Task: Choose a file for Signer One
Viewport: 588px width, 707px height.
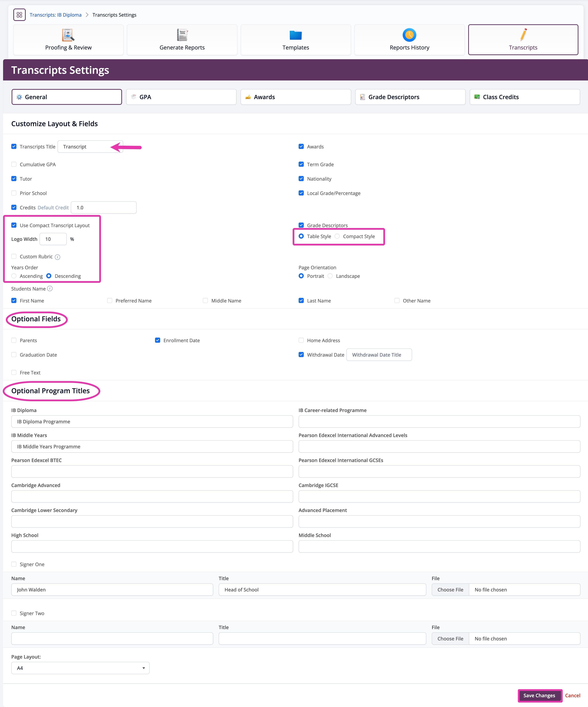Action: tap(450, 590)
